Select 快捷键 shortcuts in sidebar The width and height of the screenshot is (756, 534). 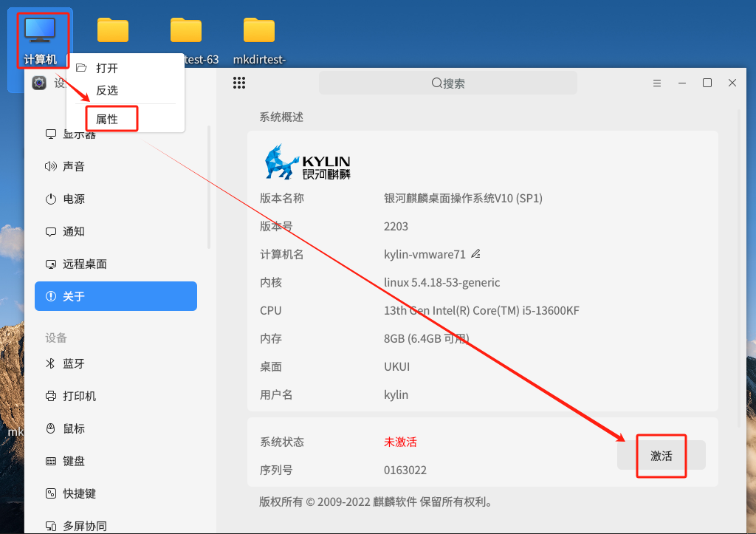(x=79, y=493)
